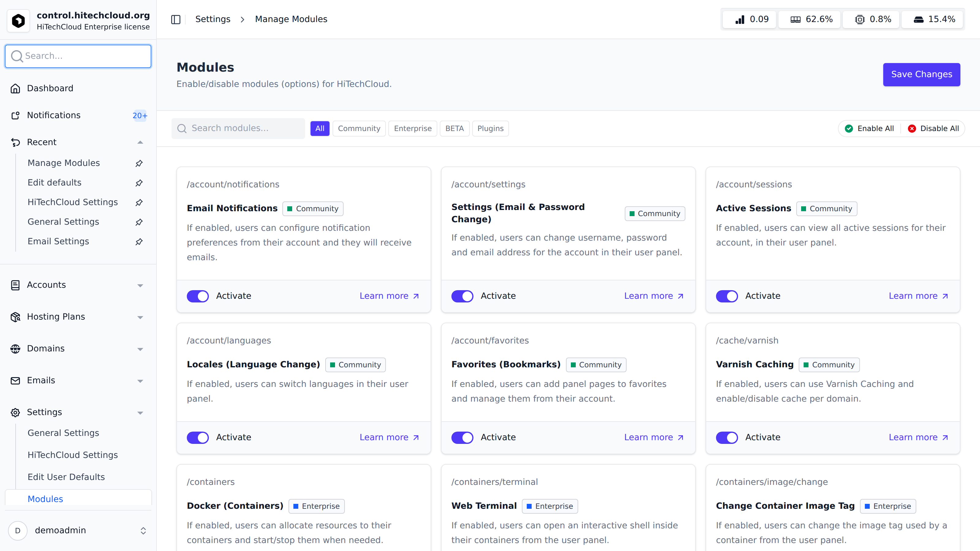Open Learn more for Locales Language Change
This screenshot has height=551, width=980.
389,437
